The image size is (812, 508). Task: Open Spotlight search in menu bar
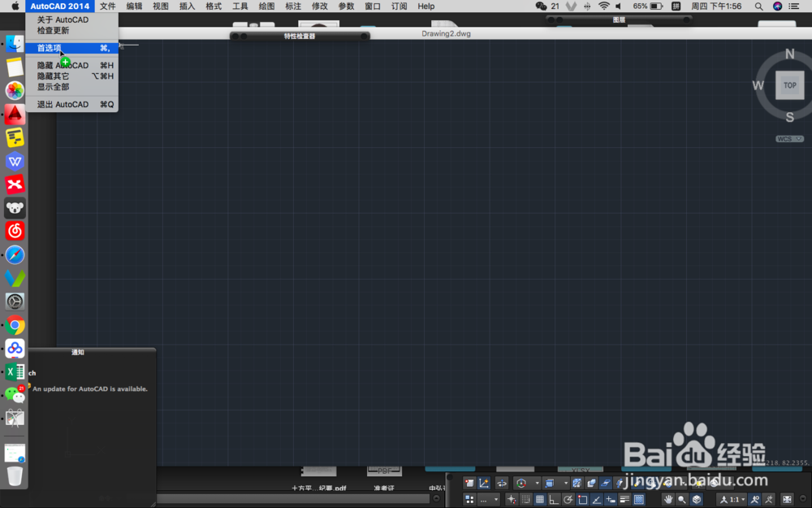coord(758,7)
